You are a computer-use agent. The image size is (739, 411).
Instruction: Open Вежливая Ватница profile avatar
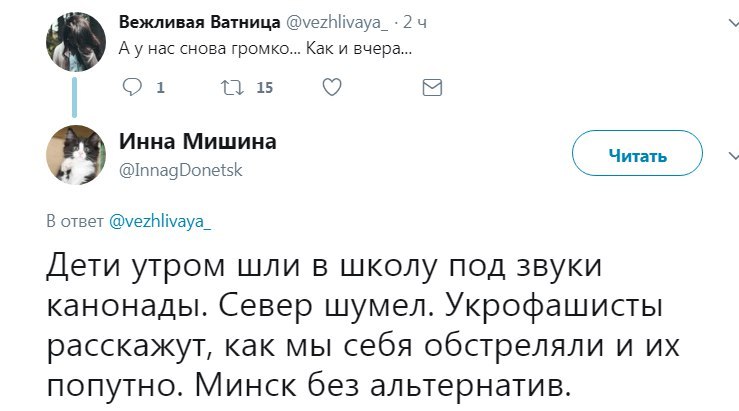pos(76,41)
